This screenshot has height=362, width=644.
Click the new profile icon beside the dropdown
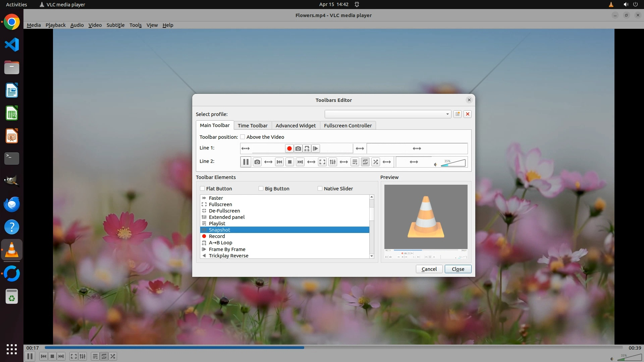click(x=457, y=114)
